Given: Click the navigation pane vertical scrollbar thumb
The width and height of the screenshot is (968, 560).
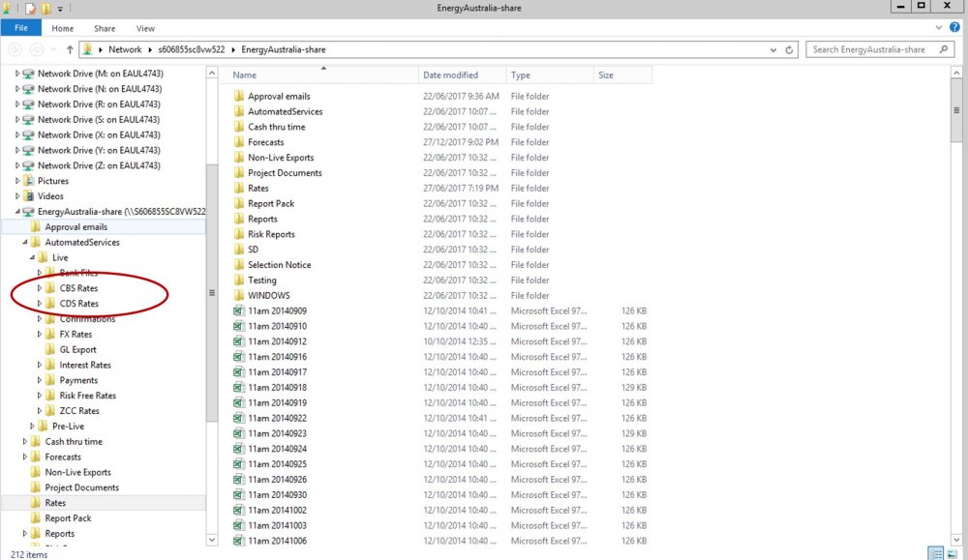Looking at the screenshot, I should (x=212, y=293).
